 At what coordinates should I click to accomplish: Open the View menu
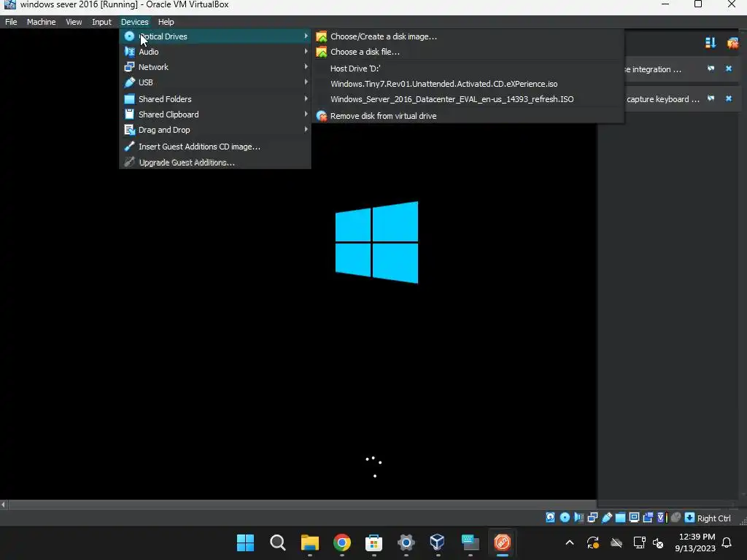(x=74, y=22)
